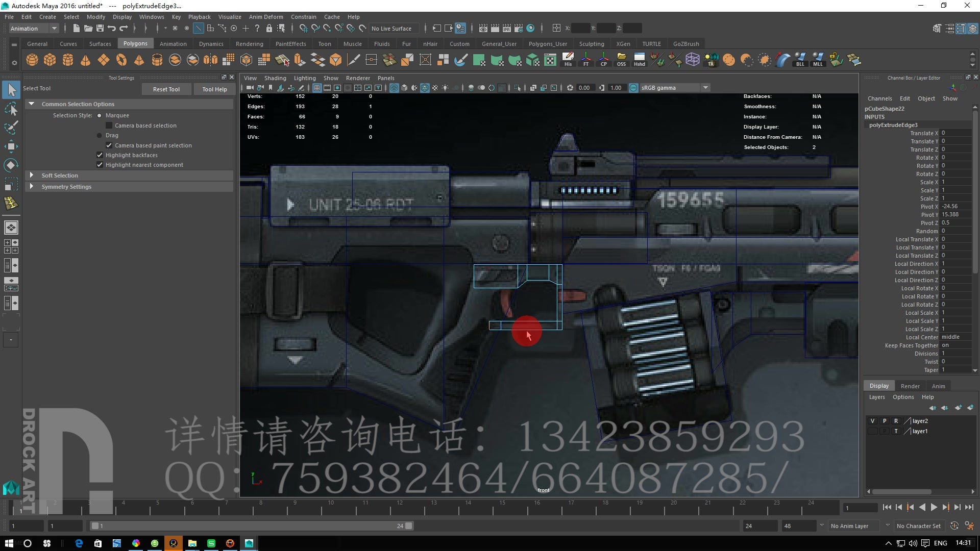Viewport: 980px width, 551px height.
Task: Click the Tool Help button
Action: [x=214, y=89]
